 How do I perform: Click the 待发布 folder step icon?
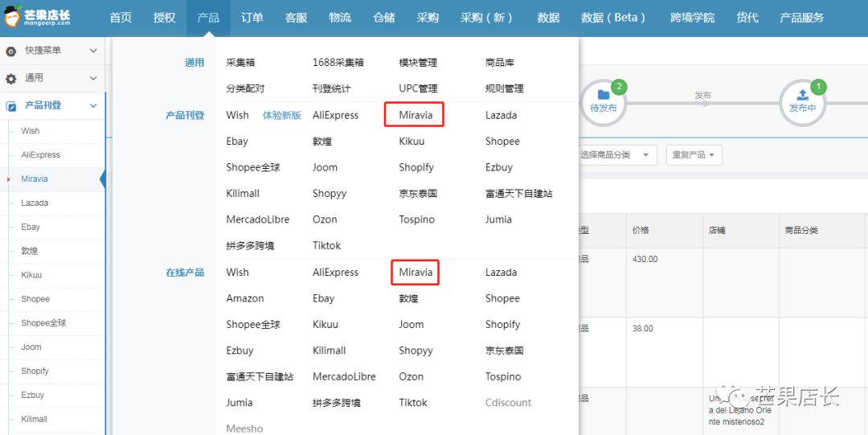click(x=604, y=102)
